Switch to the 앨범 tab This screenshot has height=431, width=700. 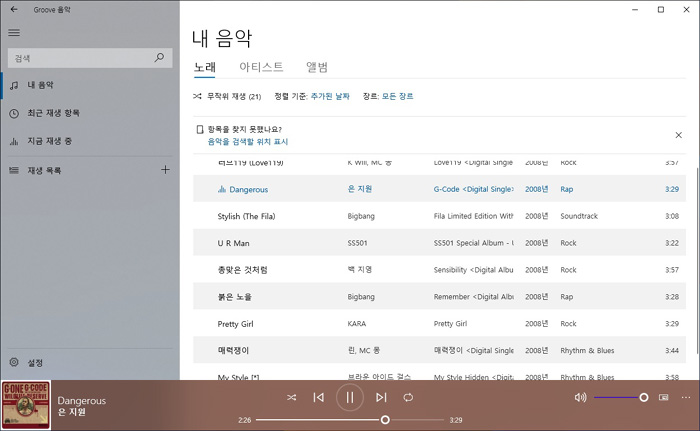tap(317, 67)
